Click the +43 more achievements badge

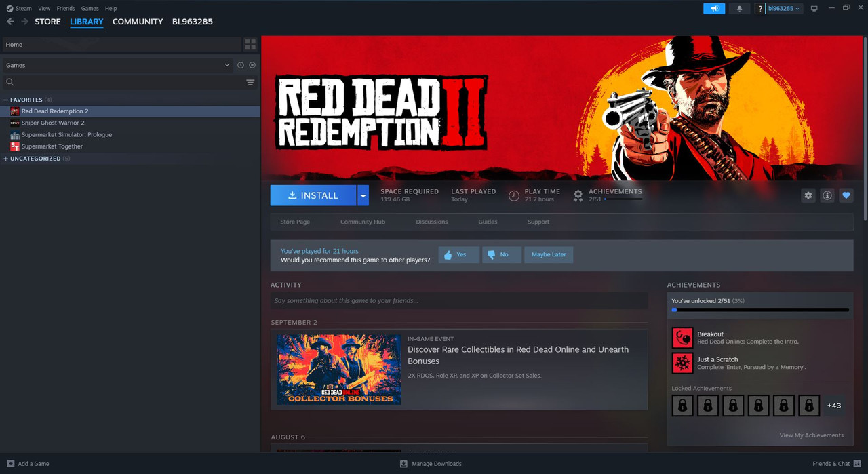(834, 406)
